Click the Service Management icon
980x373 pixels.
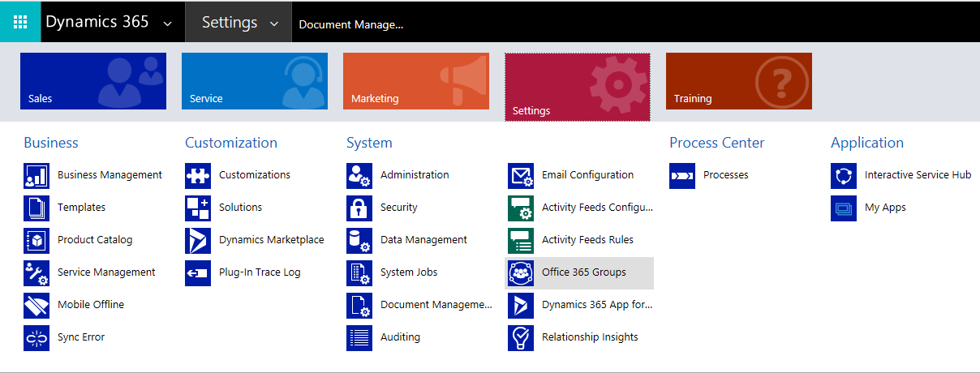[x=37, y=272]
